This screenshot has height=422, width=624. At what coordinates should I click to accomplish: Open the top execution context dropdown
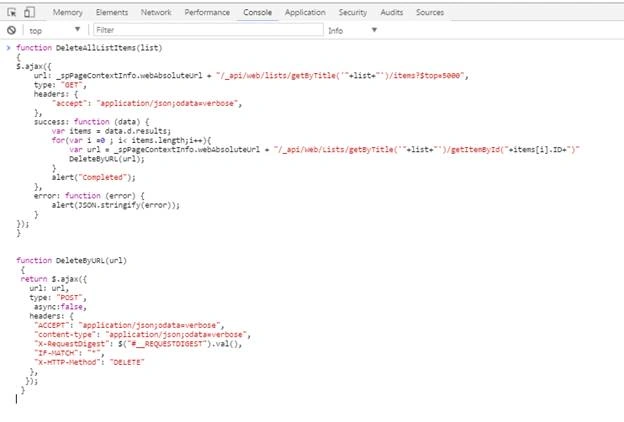click(x=55, y=30)
